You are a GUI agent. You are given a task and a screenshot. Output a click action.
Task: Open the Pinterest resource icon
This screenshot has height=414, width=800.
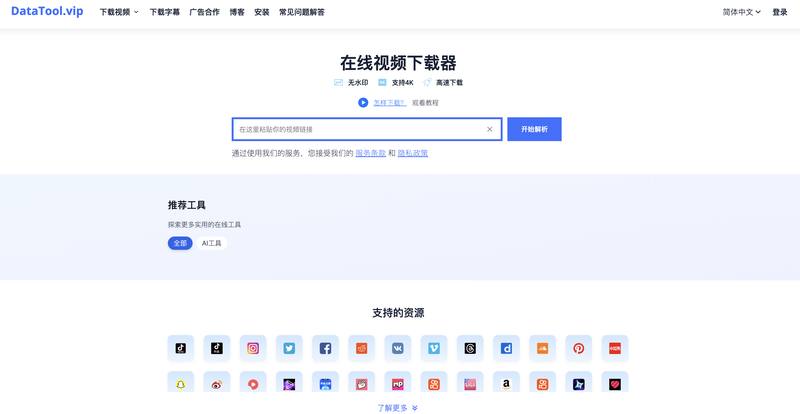click(579, 348)
